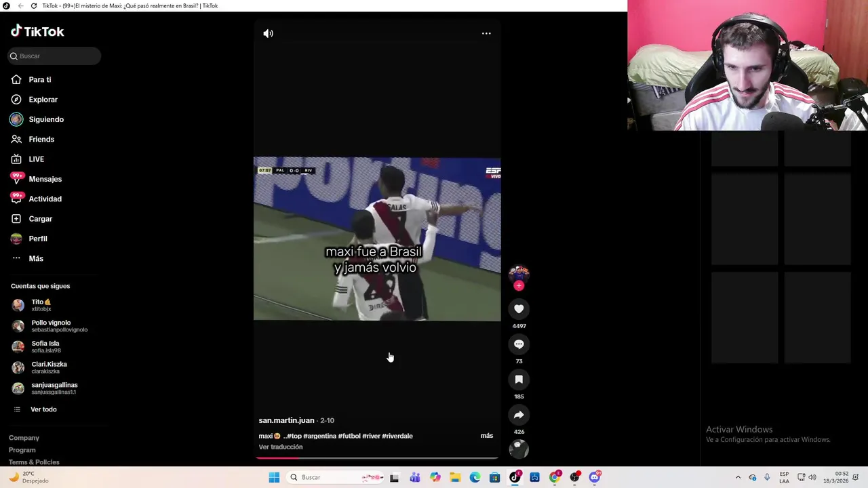Go back with browser back arrow
This screenshot has width=868, height=488.
click(20, 5)
